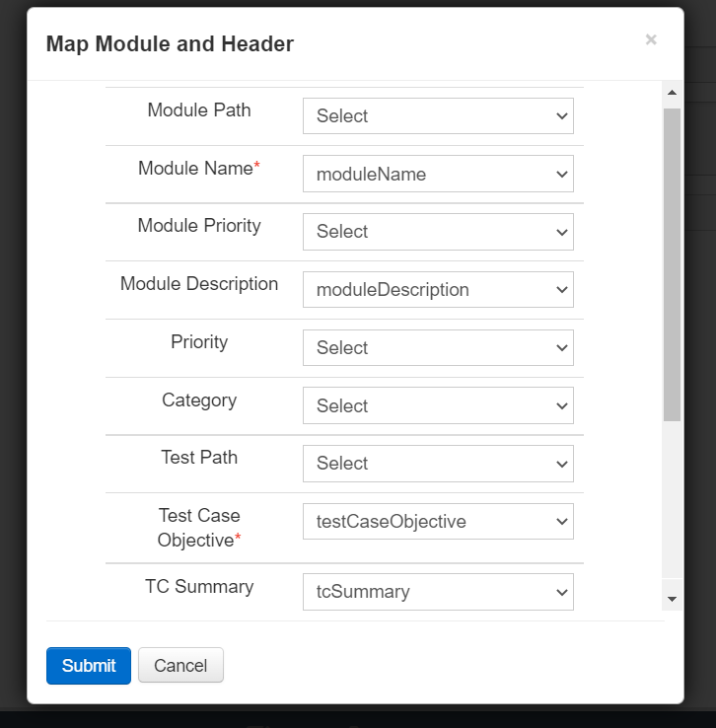The width and height of the screenshot is (716, 728).
Task: Click the scrollbar up arrow
Action: (x=672, y=93)
